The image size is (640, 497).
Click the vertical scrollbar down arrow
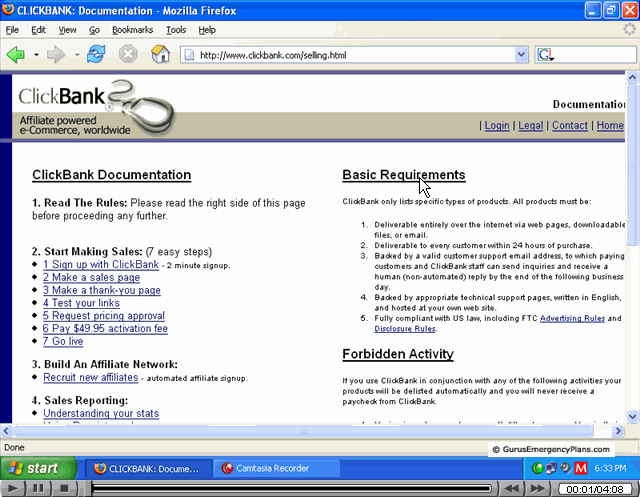632,417
